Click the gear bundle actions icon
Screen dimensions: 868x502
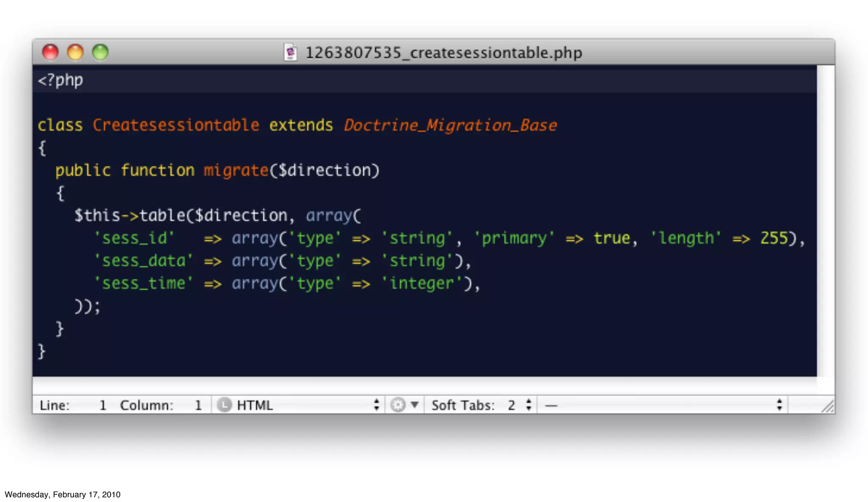point(398,405)
